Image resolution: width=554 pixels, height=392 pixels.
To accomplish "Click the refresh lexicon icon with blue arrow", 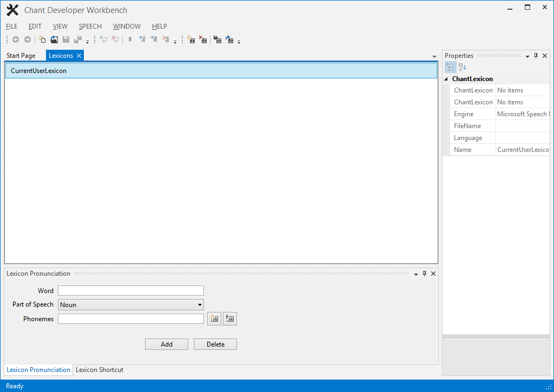I will pyautogui.click(x=229, y=39).
